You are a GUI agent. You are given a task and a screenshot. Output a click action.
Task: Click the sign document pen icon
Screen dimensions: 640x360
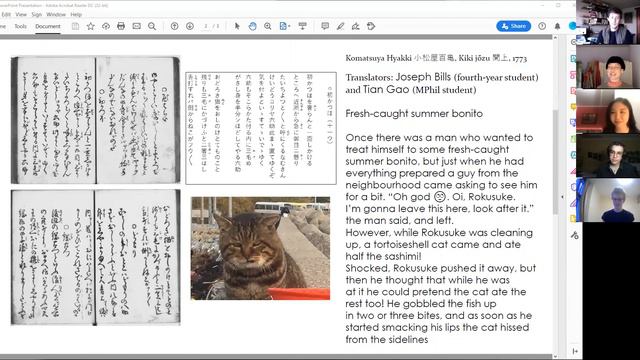pos(356,26)
